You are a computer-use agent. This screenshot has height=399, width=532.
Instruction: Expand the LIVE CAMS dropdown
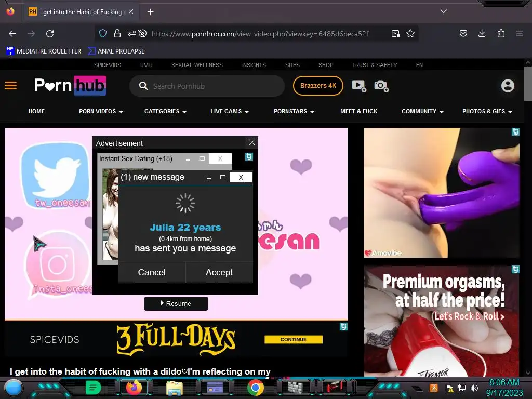pos(230,111)
